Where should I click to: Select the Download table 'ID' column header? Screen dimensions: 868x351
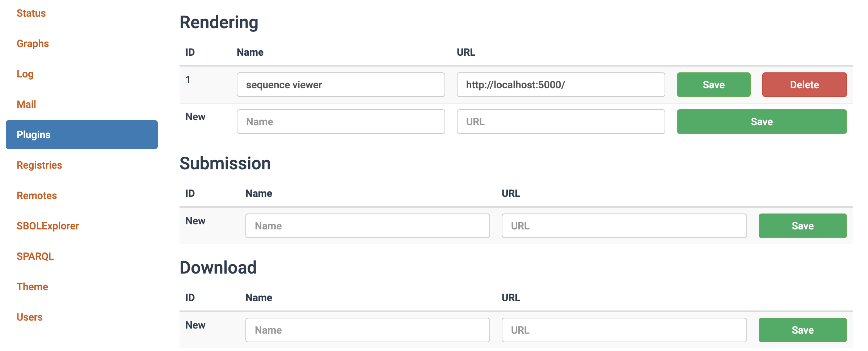[x=190, y=297]
